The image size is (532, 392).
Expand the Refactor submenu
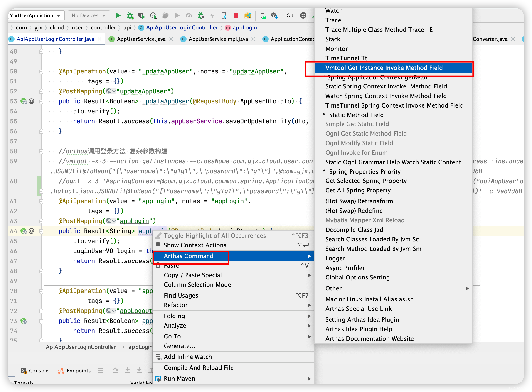(233, 305)
